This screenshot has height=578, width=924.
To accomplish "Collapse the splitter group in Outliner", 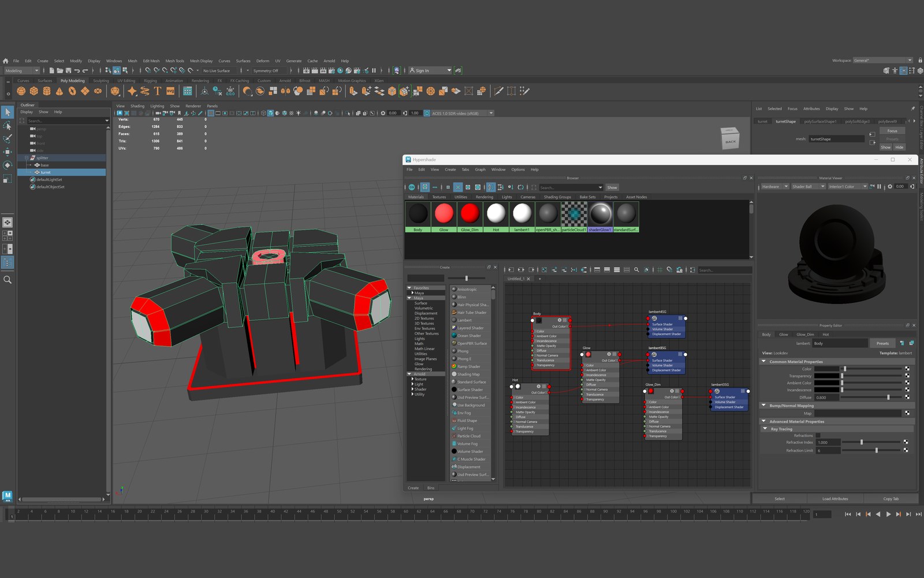I will tap(27, 158).
